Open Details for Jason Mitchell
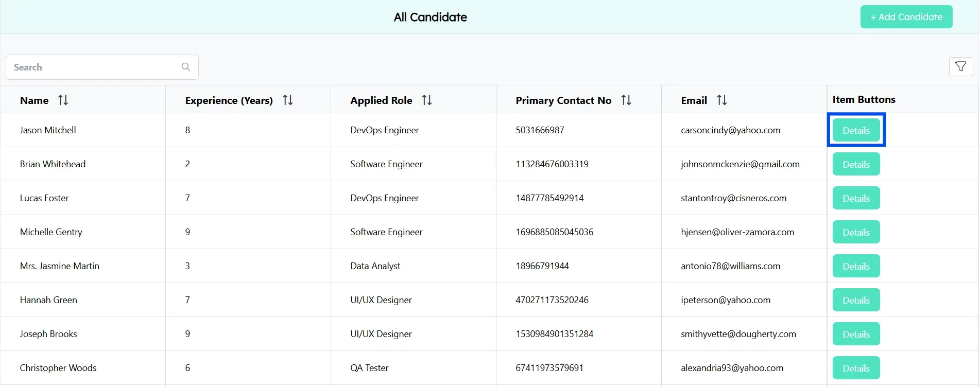Viewport: 980px width, 387px height. tap(856, 130)
